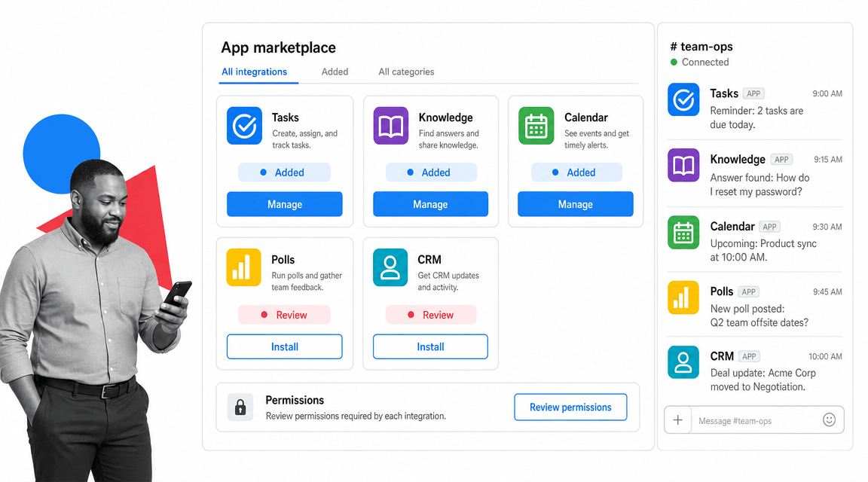Manage the Calendar integration
The width and height of the screenshot is (868, 482).
(575, 204)
